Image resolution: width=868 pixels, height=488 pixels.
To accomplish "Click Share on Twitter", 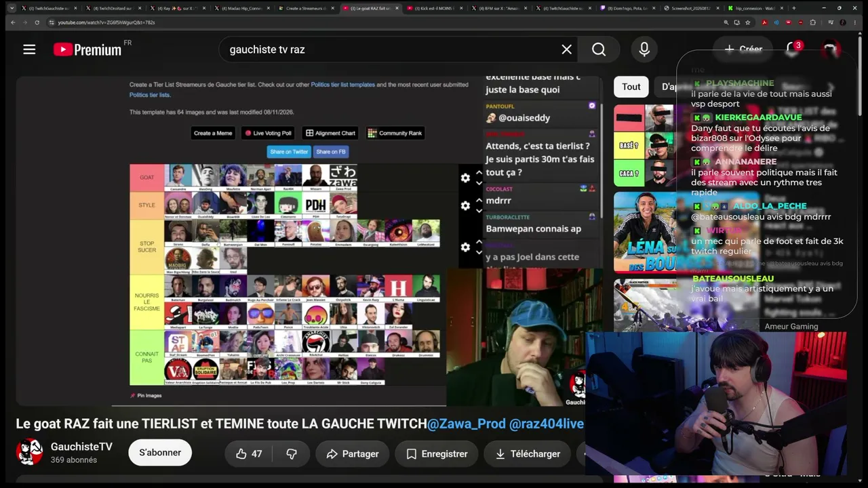I will pos(289,152).
